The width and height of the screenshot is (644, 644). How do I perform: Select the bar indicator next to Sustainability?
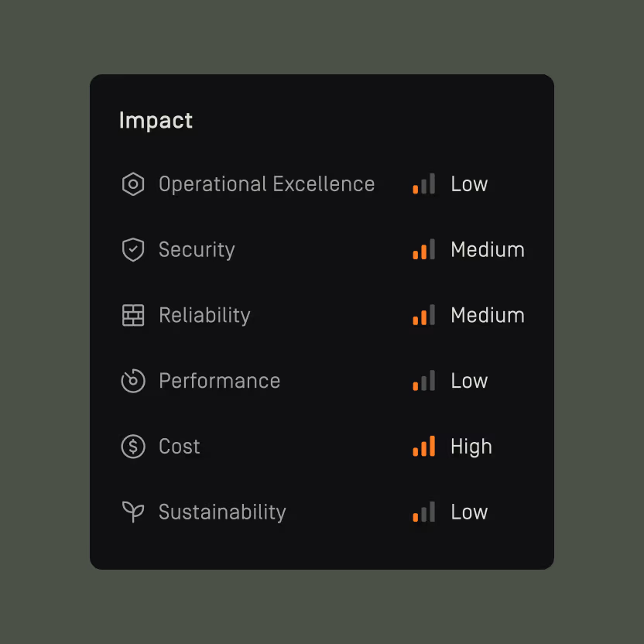tap(423, 512)
